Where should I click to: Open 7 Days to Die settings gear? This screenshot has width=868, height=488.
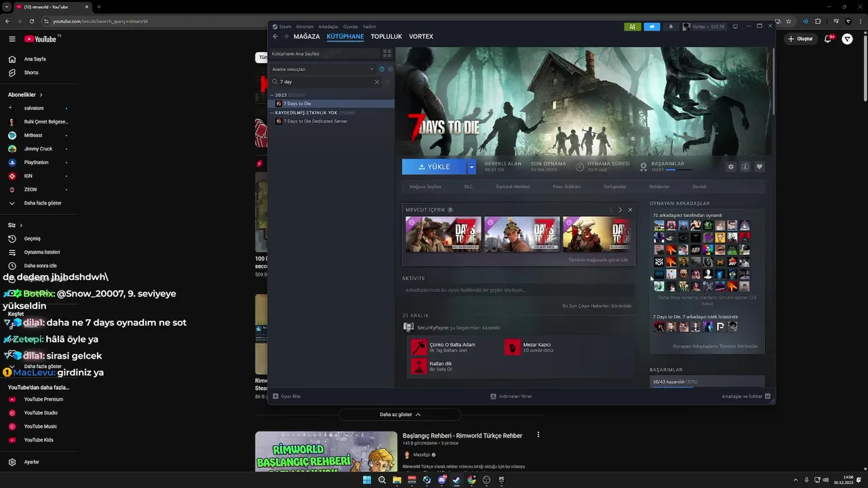[730, 167]
